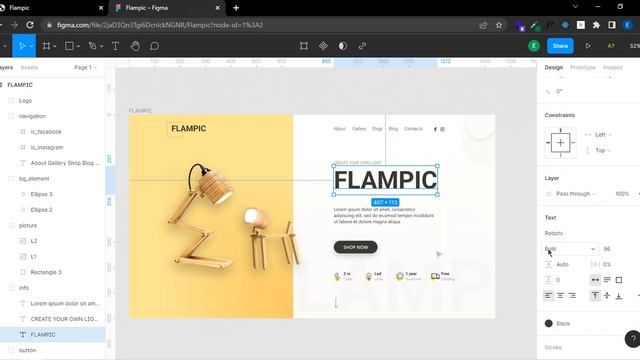Switch to the Assets tab
This screenshot has width=640, height=360.
click(29, 67)
